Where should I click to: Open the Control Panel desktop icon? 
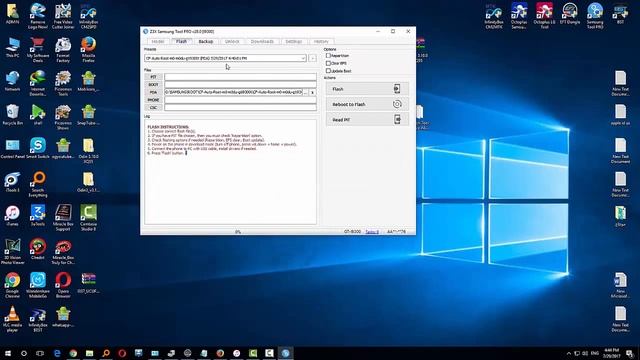tap(12, 148)
